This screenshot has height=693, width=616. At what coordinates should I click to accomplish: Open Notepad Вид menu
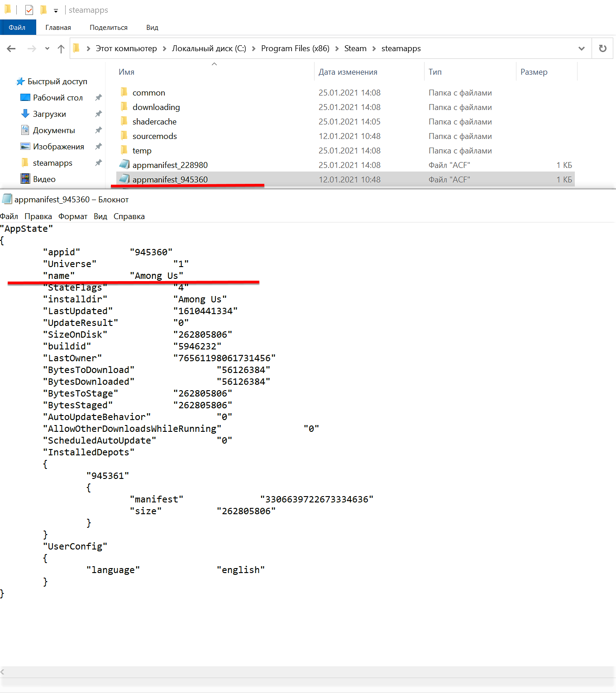[x=100, y=216]
